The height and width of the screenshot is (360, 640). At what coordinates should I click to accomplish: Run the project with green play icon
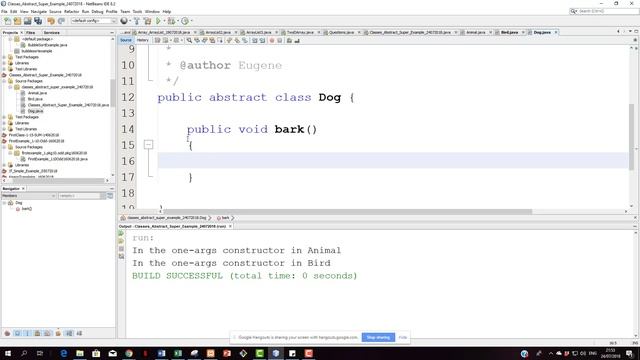(x=158, y=21)
